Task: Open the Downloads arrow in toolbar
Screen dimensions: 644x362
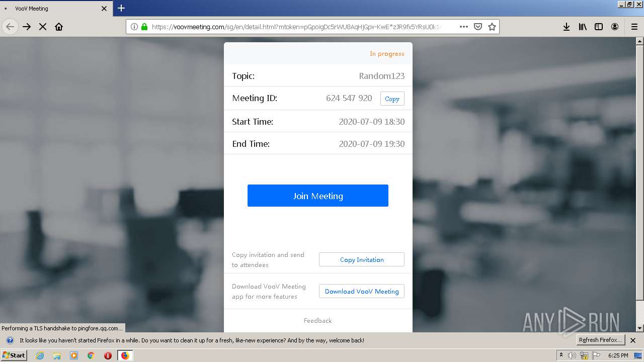Action: click(x=567, y=27)
